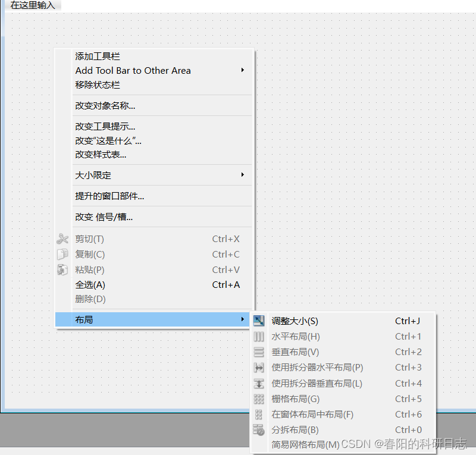Screen dimensions: 476x455
Task: Choose 分拆布局(B) in the submenu
Action: [x=343, y=430]
